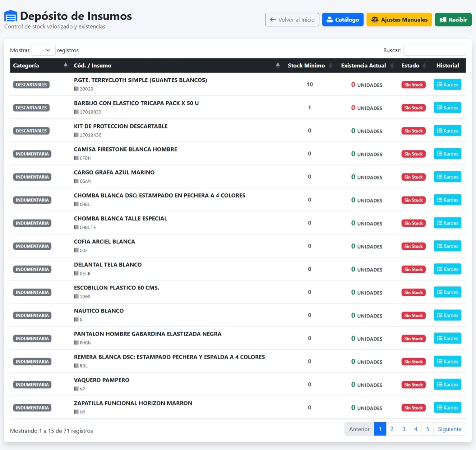Screen dimensions: 476x450
Task: Click the Volver al Inicio button
Action: point(292,20)
